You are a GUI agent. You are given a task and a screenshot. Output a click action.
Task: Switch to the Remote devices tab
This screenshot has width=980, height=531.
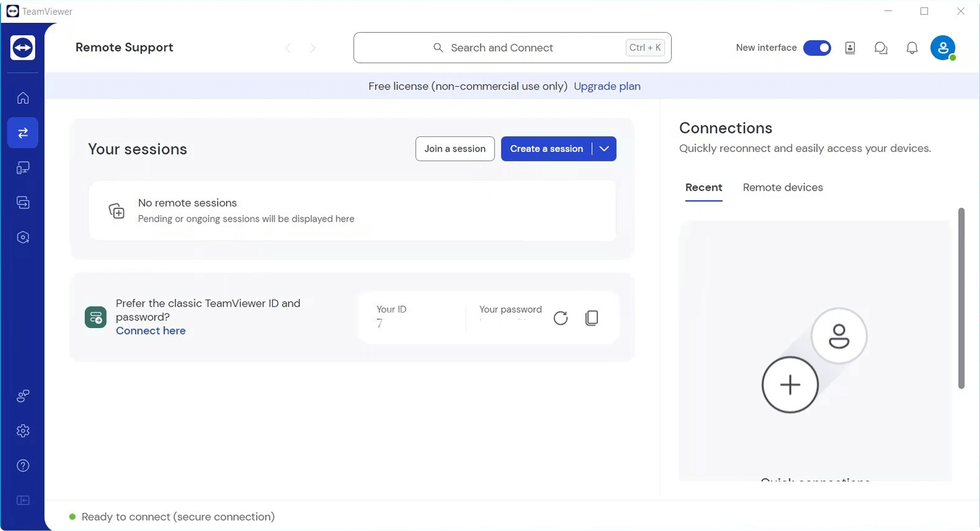pos(783,187)
